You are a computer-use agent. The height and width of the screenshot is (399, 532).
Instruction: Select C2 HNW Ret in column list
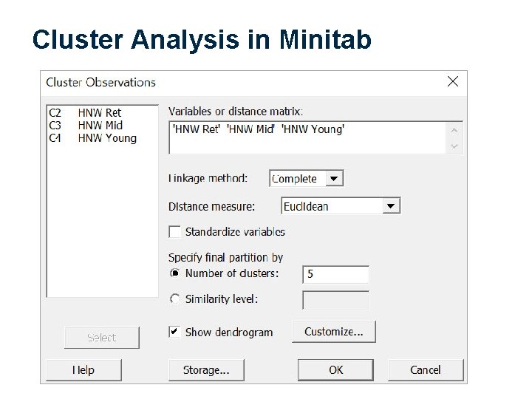click(85, 112)
